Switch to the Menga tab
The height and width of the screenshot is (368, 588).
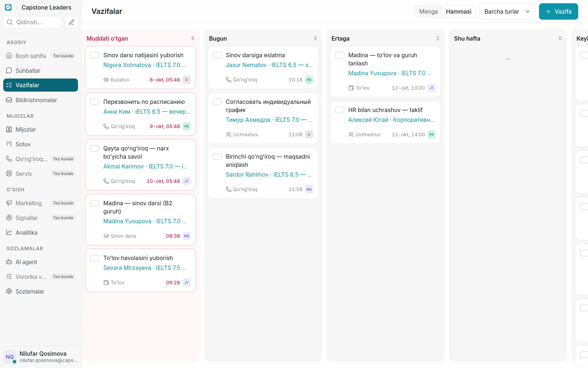click(428, 11)
